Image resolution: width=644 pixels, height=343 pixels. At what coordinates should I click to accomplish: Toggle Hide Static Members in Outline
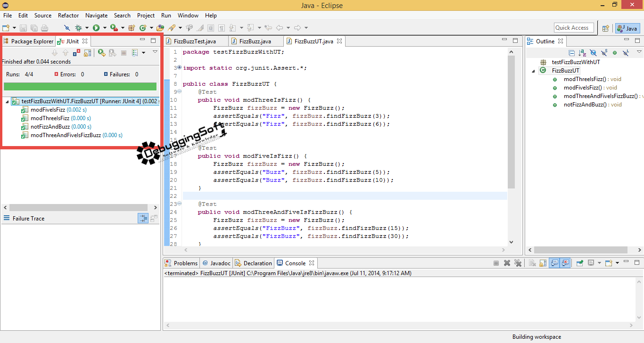pyautogui.click(x=603, y=53)
